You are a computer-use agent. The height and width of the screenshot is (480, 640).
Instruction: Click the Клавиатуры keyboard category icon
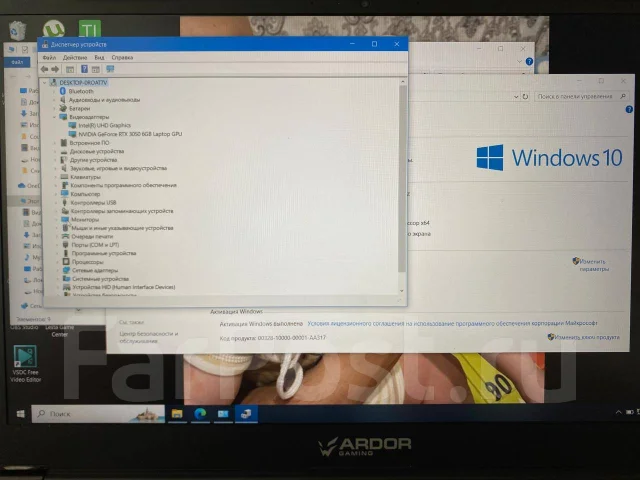pos(64,177)
